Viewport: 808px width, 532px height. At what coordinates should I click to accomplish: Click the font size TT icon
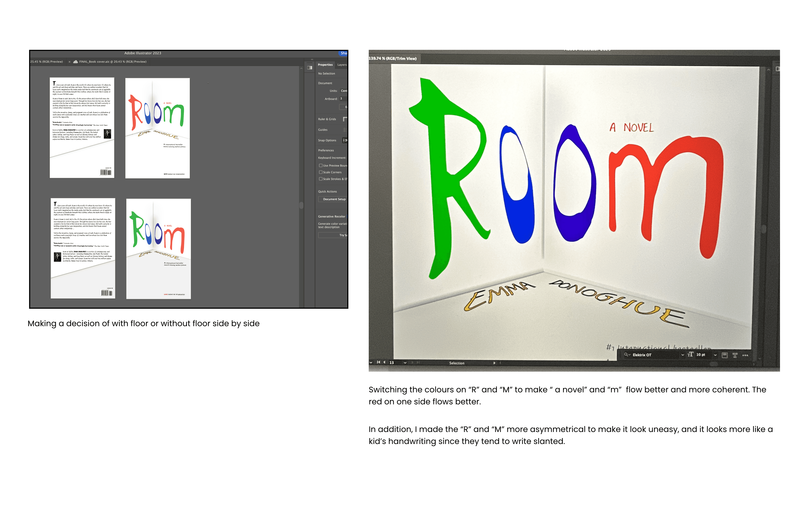[x=690, y=354]
